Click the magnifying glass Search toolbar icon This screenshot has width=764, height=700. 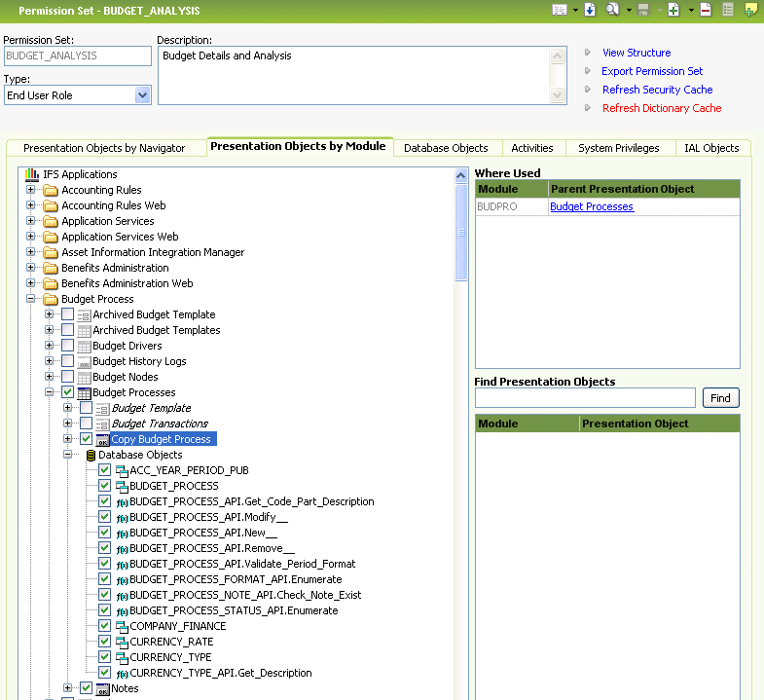pyautogui.click(x=612, y=10)
